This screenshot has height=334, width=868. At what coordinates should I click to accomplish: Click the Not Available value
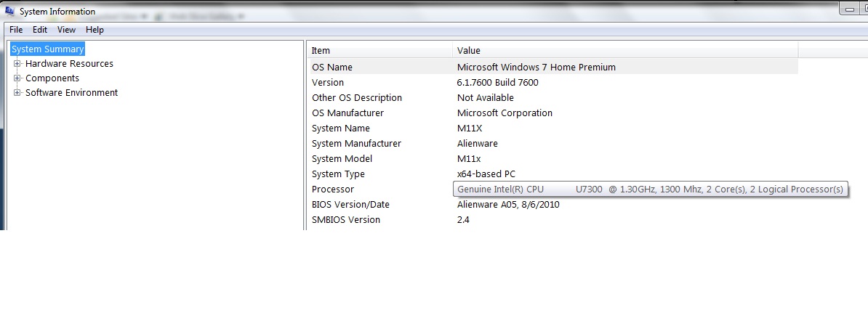486,98
